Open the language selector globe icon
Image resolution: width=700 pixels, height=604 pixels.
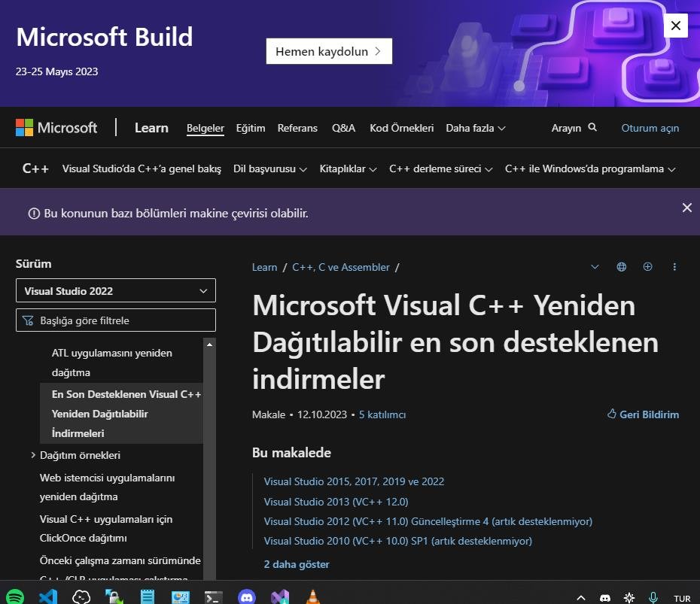[621, 267]
